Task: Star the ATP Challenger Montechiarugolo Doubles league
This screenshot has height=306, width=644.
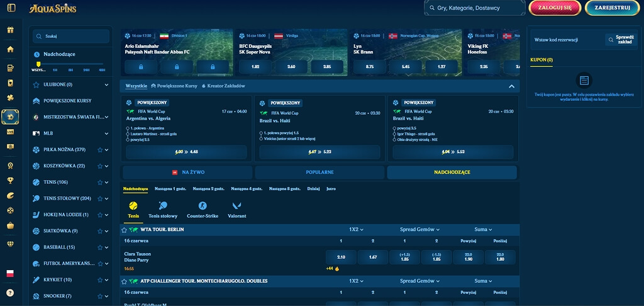Action: (124, 281)
